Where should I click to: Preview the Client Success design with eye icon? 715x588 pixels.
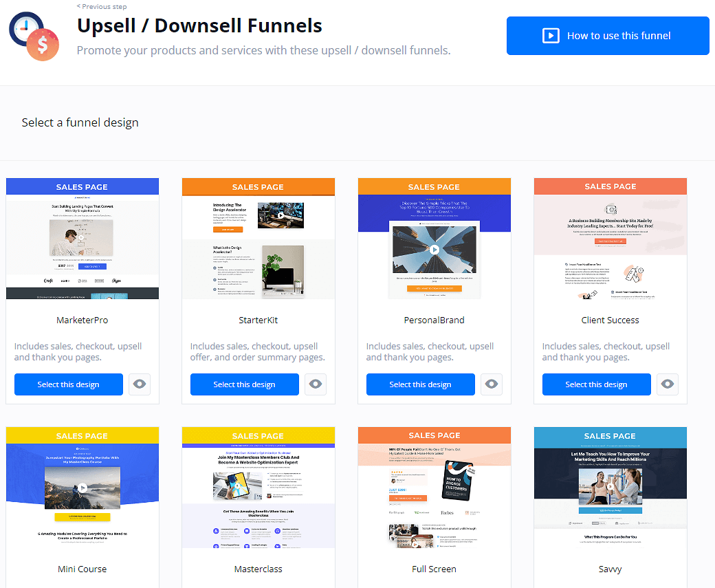[668, 384]
